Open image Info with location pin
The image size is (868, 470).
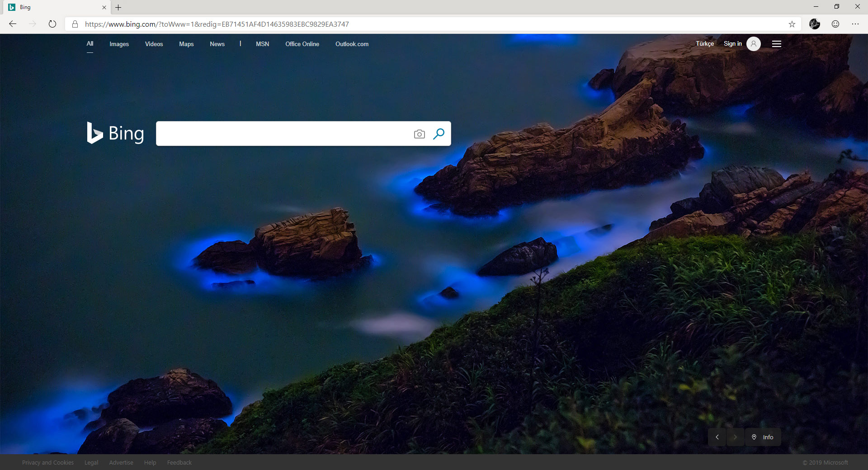(x=763, y=437)
